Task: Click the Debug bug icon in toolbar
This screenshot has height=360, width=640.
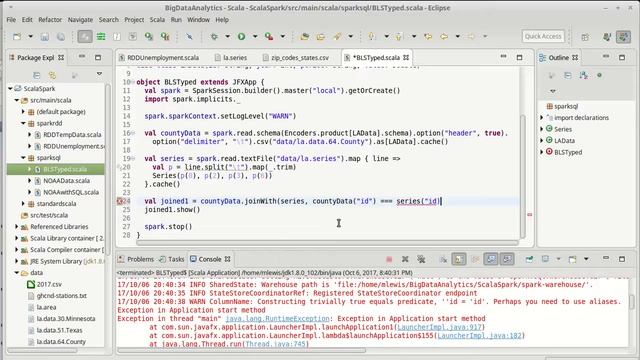Action: point(214,37)
